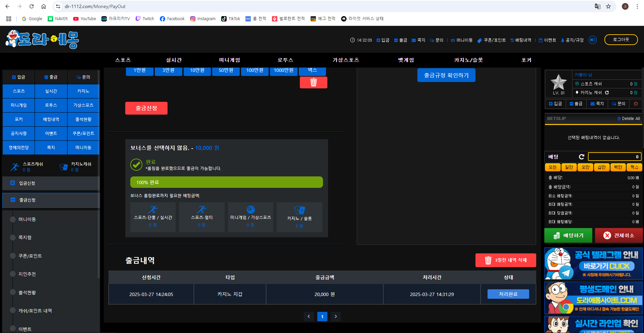
Task: Click the level star avatar icon
Action: point(558,82)
